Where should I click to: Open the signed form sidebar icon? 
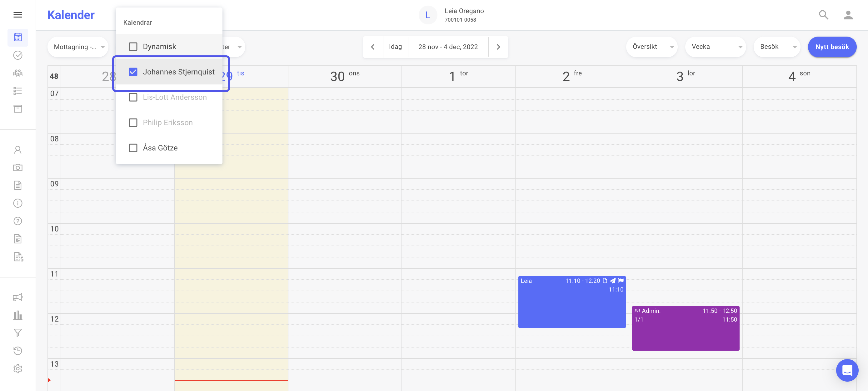pos(18,239)
